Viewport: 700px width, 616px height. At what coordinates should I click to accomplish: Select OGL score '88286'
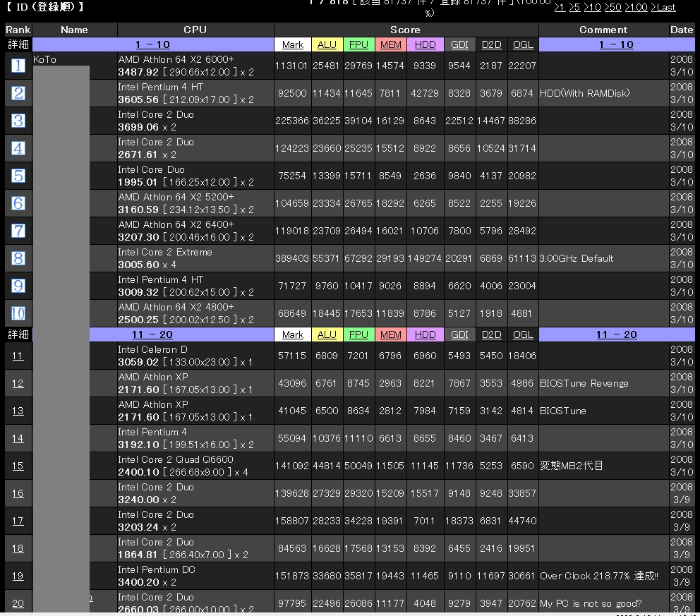pos(522,121)
